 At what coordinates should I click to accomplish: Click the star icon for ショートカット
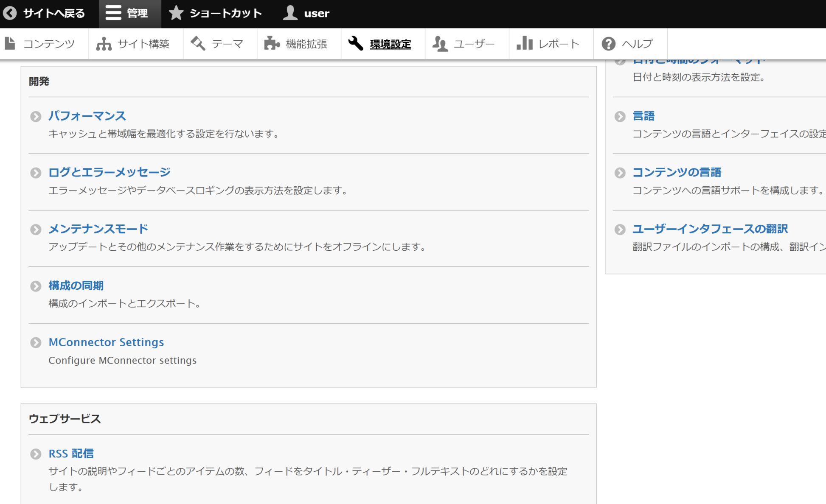point(176,13)
